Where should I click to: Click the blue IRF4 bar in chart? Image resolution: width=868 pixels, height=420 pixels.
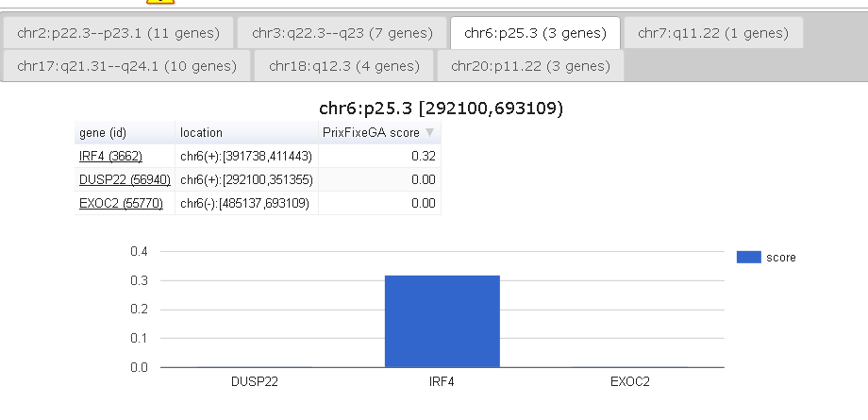(x=442, y=321)
